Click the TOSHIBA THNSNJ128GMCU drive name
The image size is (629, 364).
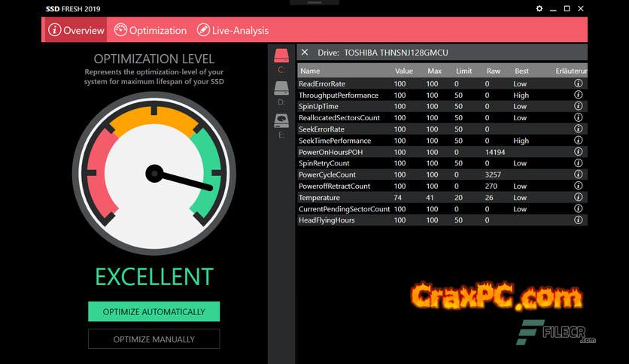[396, 53]
